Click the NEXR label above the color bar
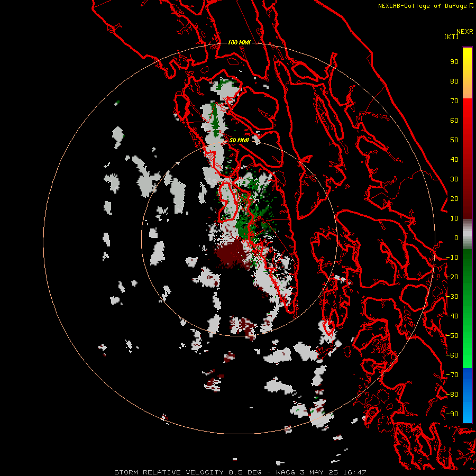This screenshot has height=476, width=476. [x=465, y=32]
